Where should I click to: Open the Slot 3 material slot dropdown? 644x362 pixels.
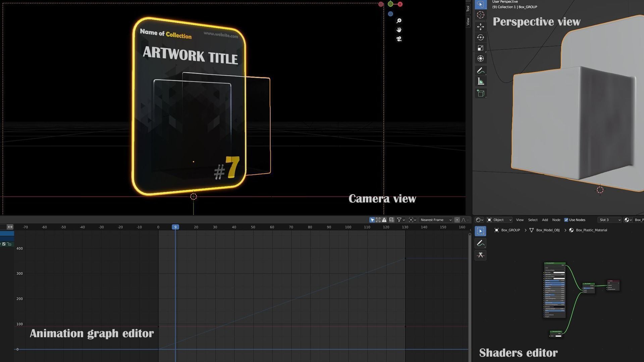pos(609,220)
